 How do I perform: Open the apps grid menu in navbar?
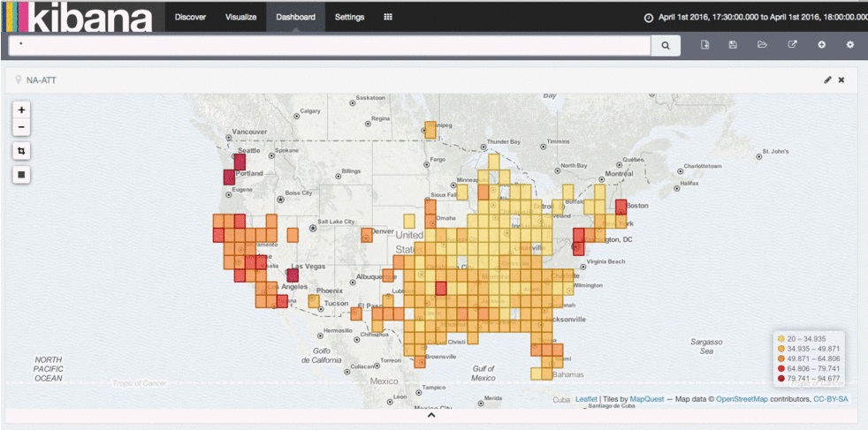[x=388, y=17]
